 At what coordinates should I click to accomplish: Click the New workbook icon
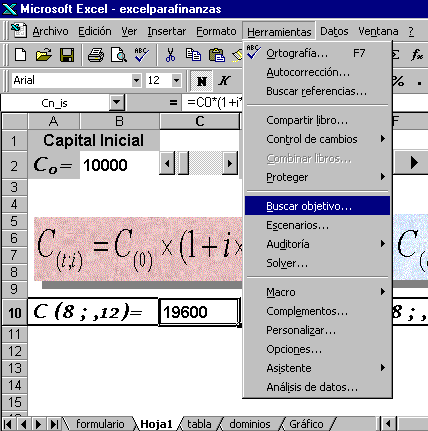click(20, 55)
